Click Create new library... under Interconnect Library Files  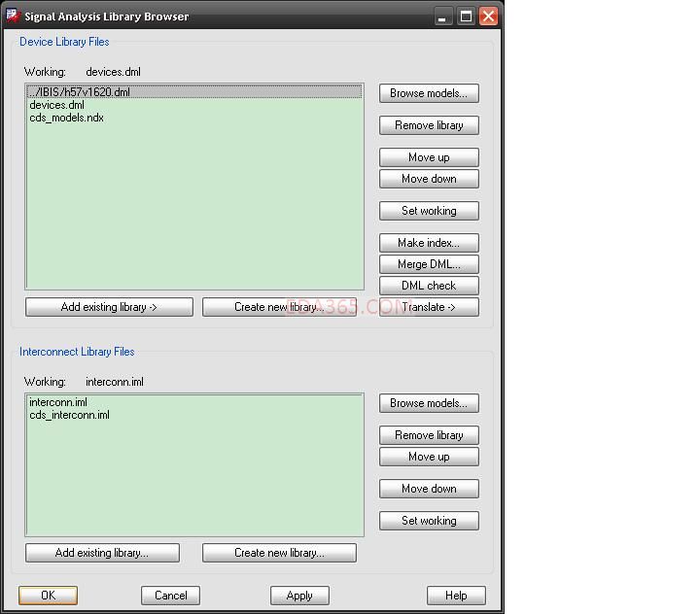[279, 554]
